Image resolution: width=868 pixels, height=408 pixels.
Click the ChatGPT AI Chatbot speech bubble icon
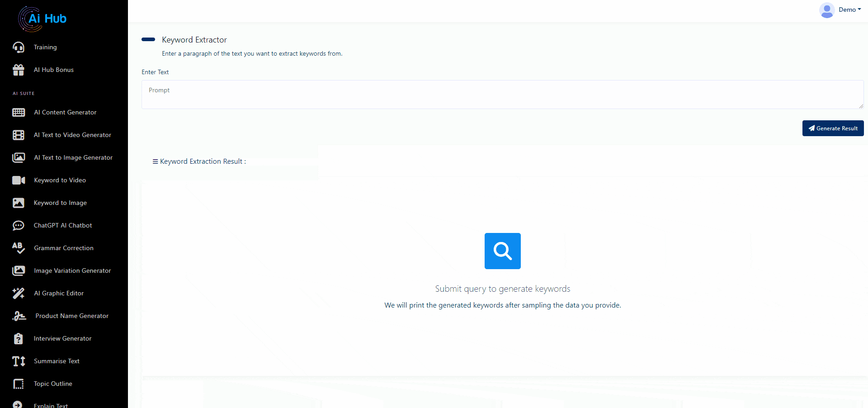(x=19, y=226)
